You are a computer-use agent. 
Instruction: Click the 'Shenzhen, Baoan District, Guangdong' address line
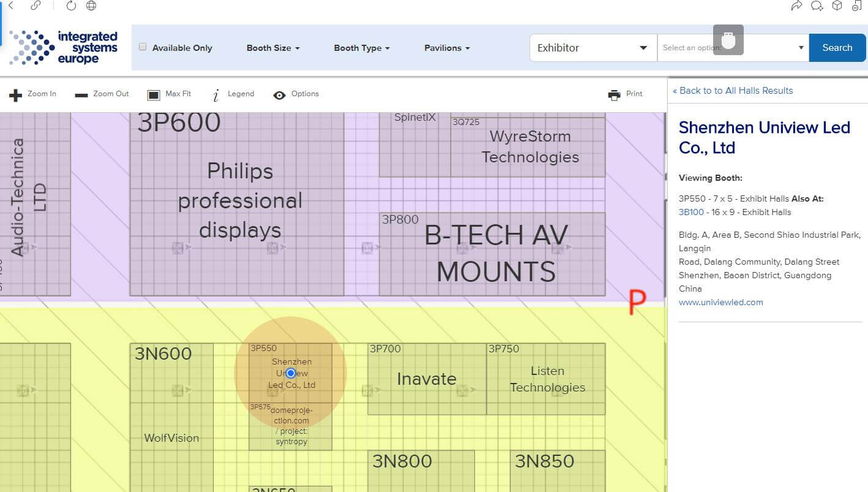(755, 276)
